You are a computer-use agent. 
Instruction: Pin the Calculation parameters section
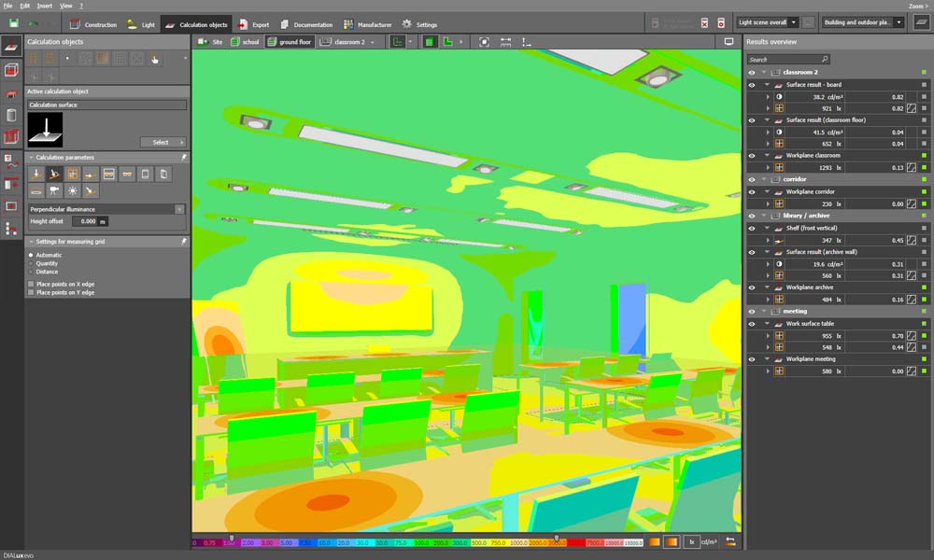click(183, 158)
